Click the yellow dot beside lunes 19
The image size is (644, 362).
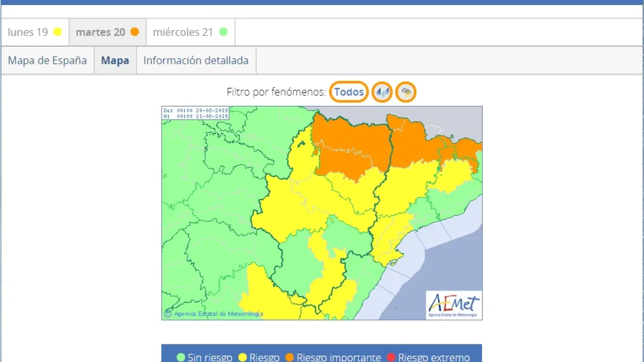coord(57,32)
